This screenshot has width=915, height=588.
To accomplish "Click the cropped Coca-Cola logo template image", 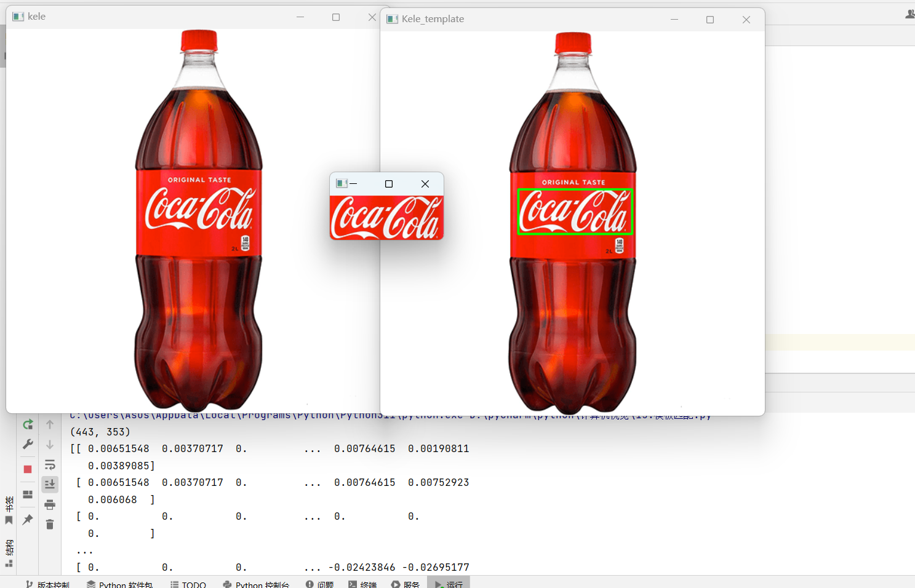I will click(386, 218).
